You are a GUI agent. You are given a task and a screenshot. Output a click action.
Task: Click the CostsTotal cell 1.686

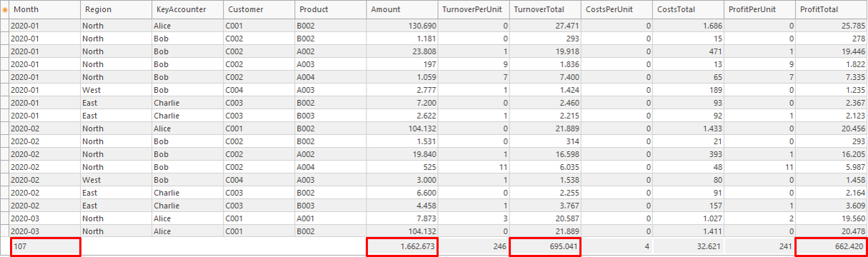click(x=687, y=25)
